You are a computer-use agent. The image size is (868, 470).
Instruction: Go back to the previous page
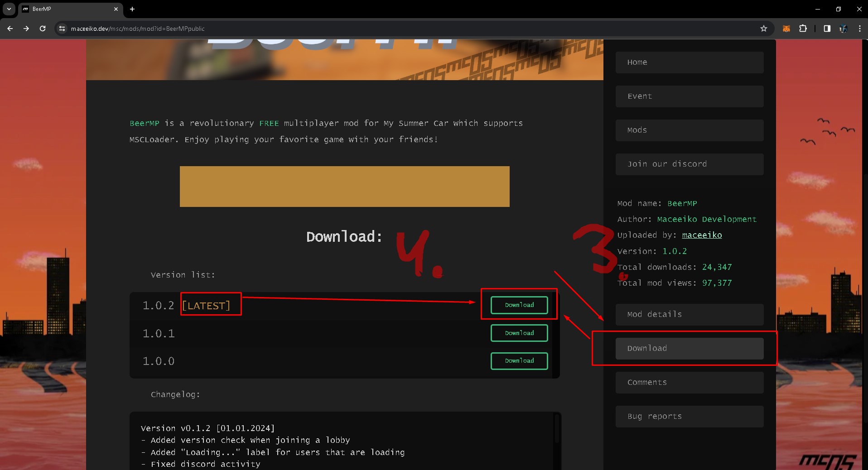[10, 29]
